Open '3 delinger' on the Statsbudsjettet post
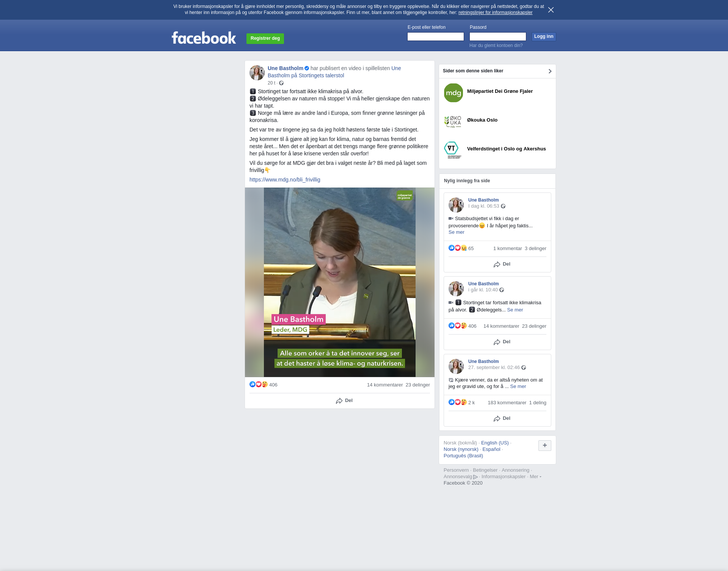Screen dimensions: 728x571 tap(535, 249)
